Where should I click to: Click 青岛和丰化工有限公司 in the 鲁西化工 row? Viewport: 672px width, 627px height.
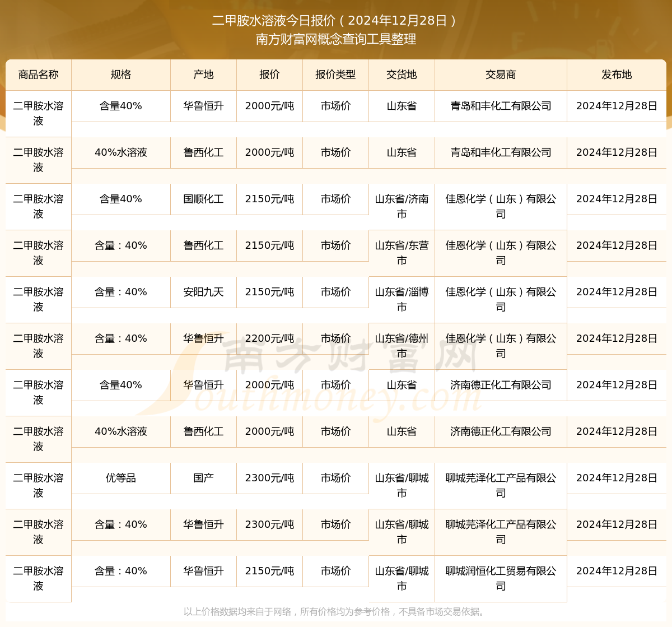coord(501,152)
